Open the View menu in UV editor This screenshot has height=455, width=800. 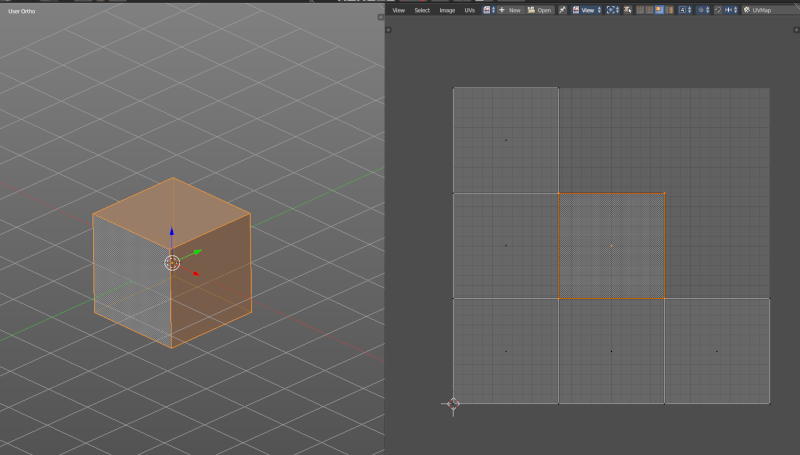pyautogui.click(x=398, y=10)
